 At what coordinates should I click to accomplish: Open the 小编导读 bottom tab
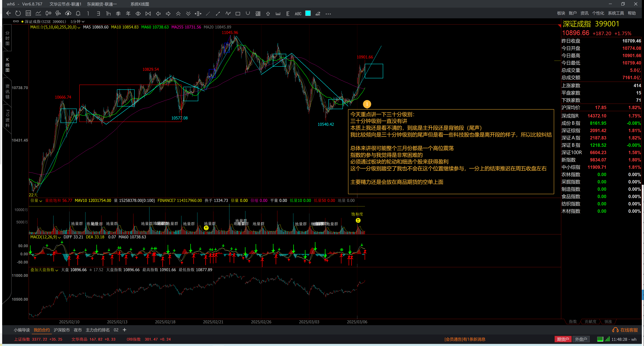(22, 330)
